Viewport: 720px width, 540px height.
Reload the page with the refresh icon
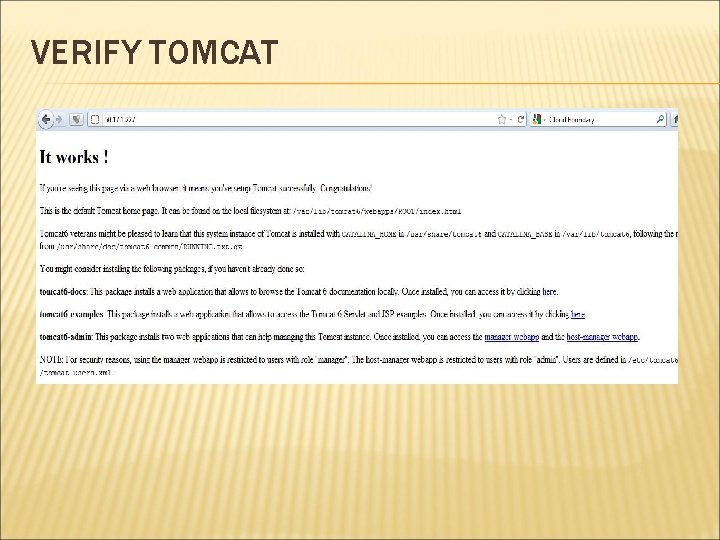[x=521, y=120]
